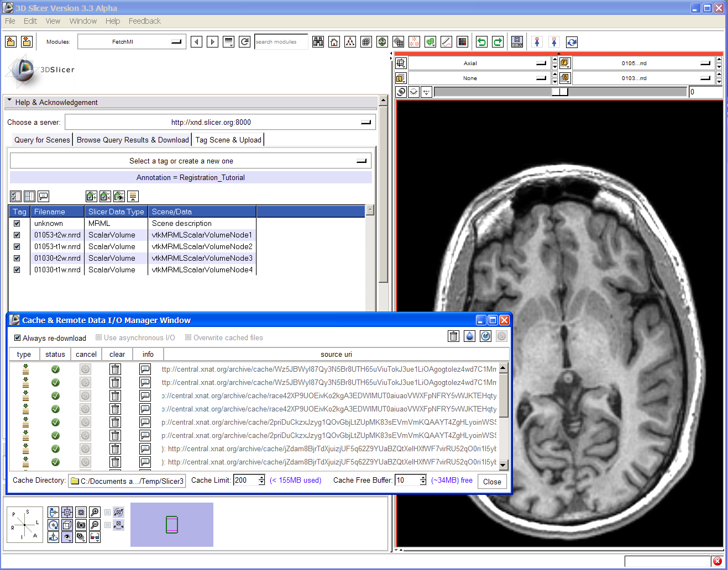Click the home module icon in toolbar
Viewport: 728px width, 570px height.
click(x=334, y=42)
